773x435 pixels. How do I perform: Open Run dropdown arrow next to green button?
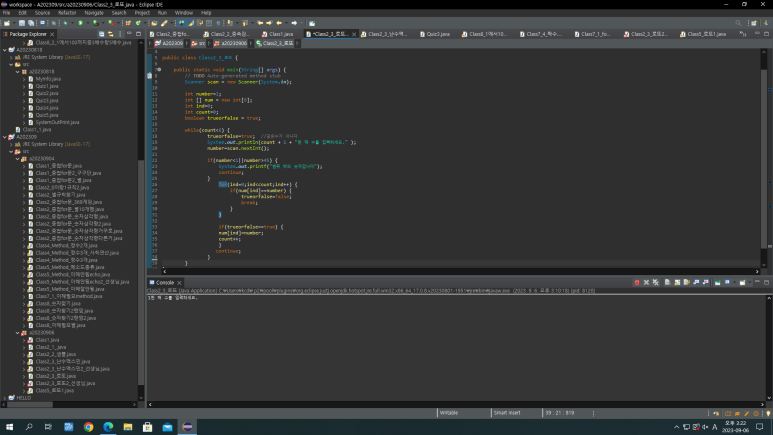(88, 23)
